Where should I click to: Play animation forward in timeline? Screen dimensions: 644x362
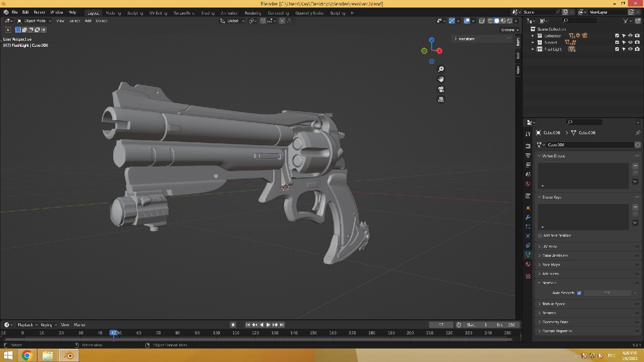(x=268, y=325)
